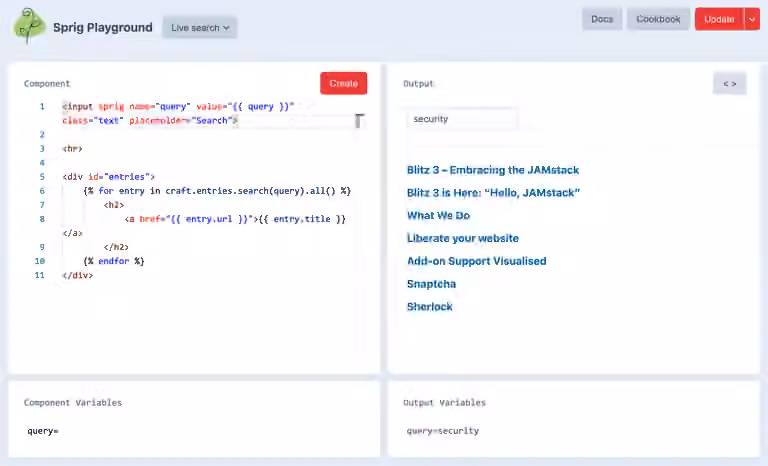Click the red Update button
The width and height of the screenshot is (768, 466).
coord(719,19)
